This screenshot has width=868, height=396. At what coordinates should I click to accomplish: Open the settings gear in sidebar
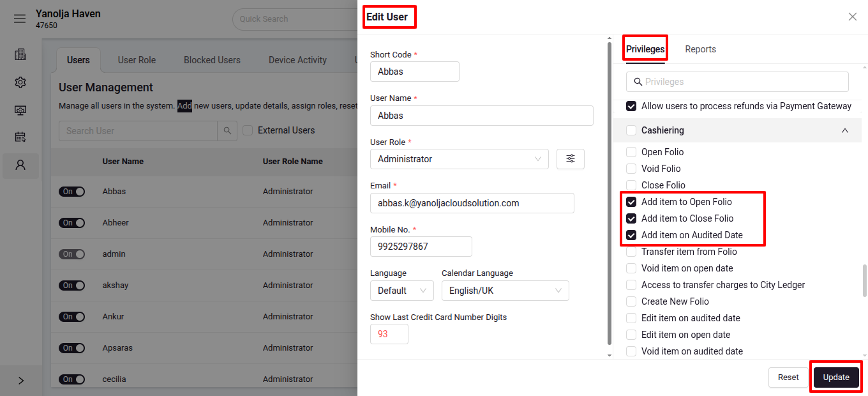point(20,82)
